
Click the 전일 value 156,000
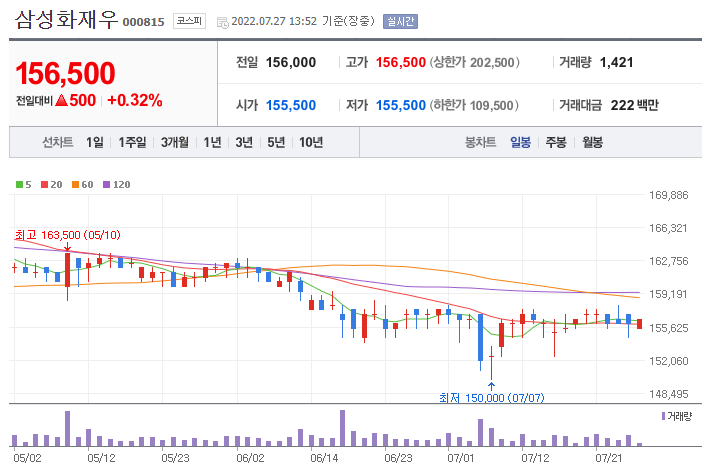tap(291, 62)
